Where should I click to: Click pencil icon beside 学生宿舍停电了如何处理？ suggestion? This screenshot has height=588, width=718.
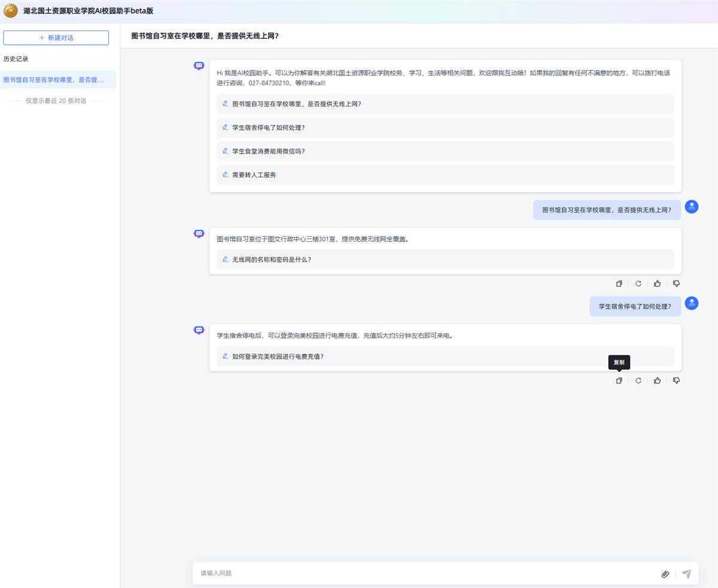point(226,127)
